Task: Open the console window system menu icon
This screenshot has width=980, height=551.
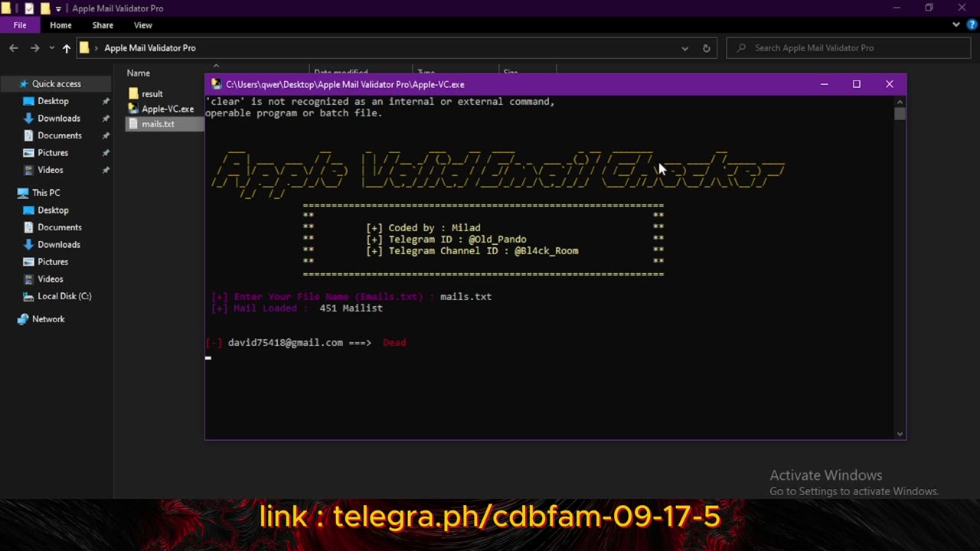Action: pos(217,84)
